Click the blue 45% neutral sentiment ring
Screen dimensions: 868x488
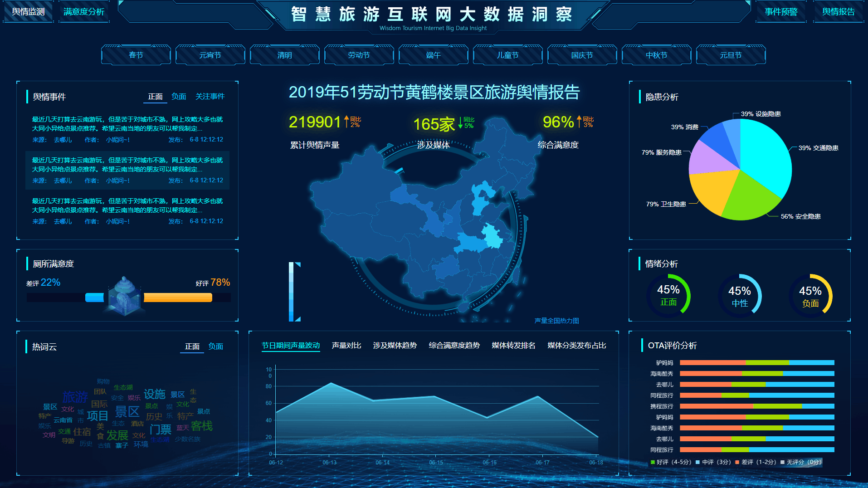point(739,296)
